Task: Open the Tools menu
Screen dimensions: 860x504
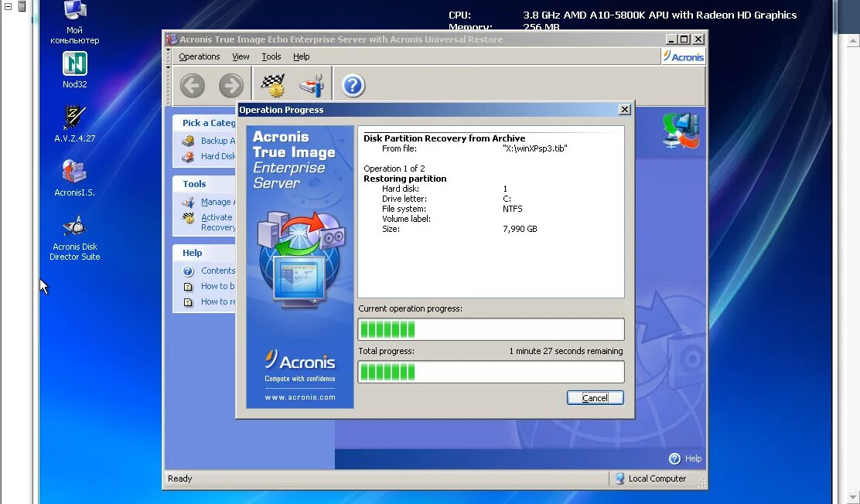Action: click(271, 56)
